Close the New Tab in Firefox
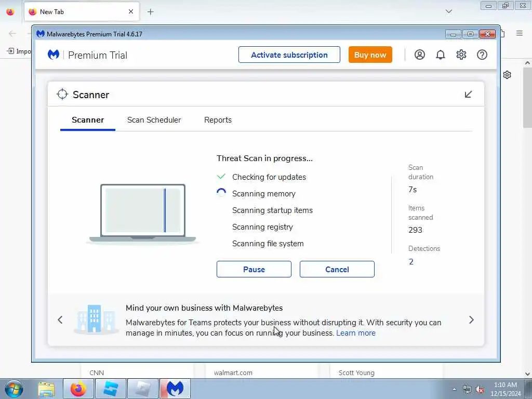The width and height of the screenshot is (532, 399). pyautogui.click(x=131, y=11)
